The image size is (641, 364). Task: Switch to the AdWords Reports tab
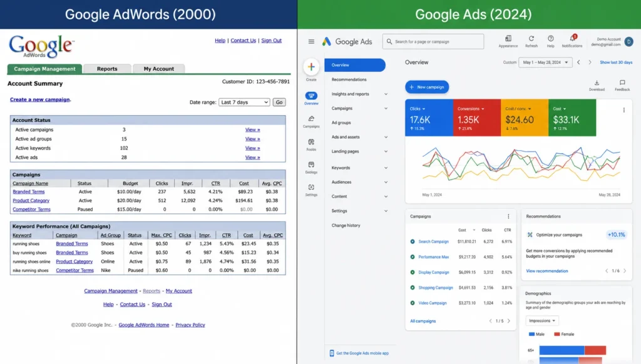point(107,69)
